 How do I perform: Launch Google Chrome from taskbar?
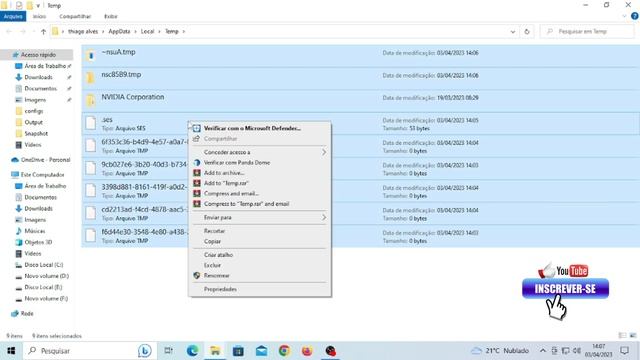[x=284, y=351]
